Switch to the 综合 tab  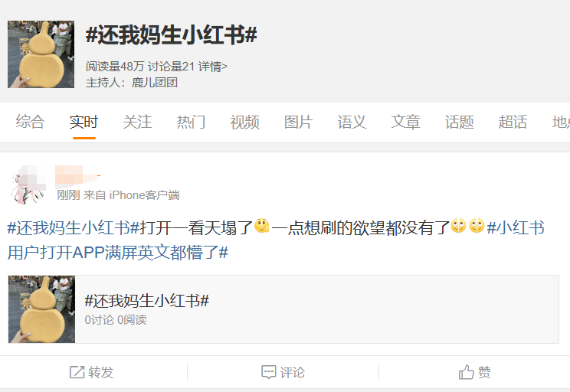click(x=30, y=122)
